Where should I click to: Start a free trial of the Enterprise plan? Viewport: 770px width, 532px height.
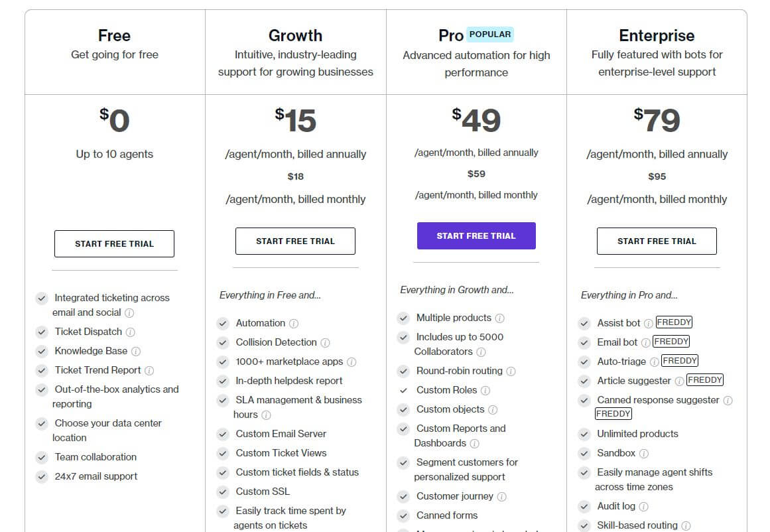tap(657, 241)
